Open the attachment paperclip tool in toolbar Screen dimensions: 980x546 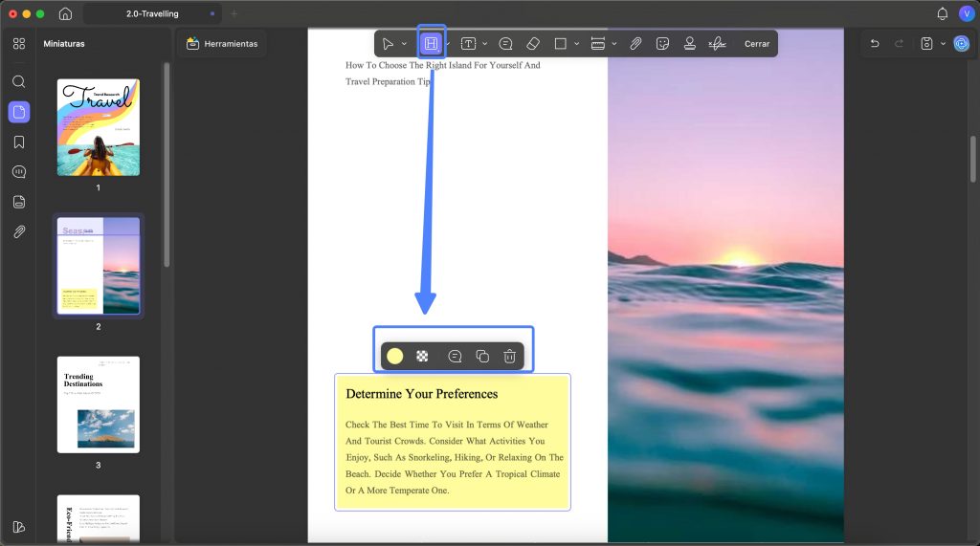[635, 44]
